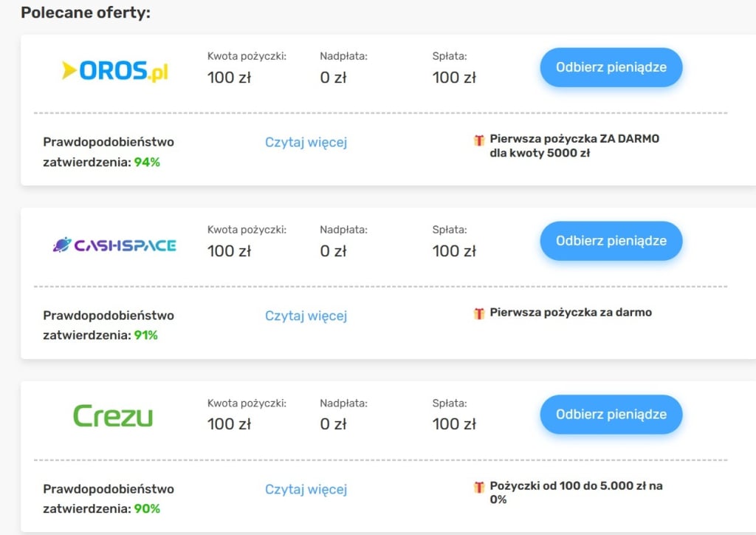Click Odbierz pieniądze for the Crezu offer
Image resolution: width=756 pixels, height=535 pixels.
[x=611, y=415]
